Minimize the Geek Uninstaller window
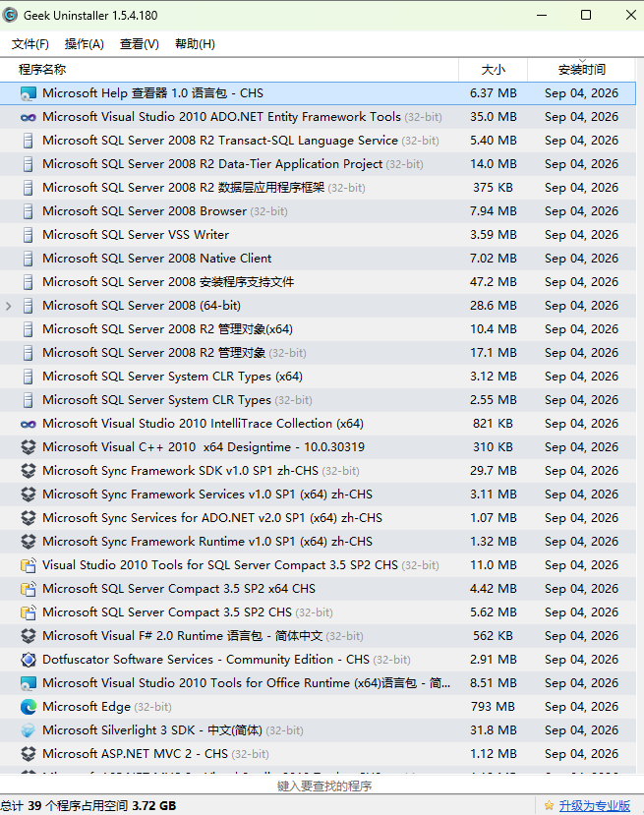Viewport: 644px width, 815px height. click(x=542, y=15)
